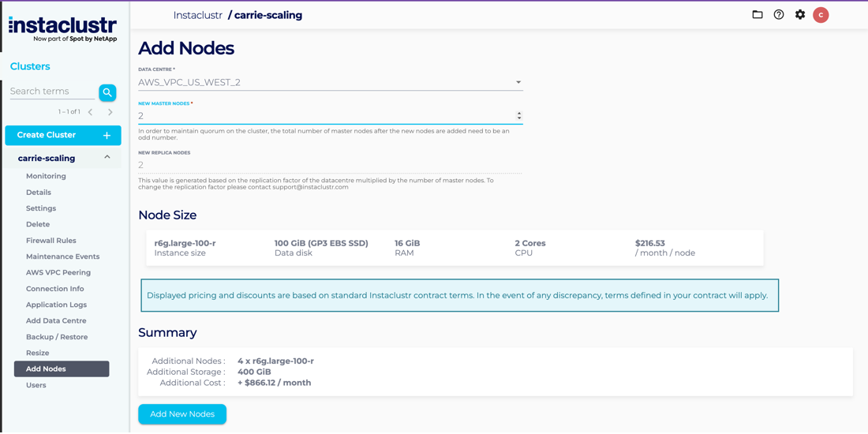Screen dimensions: 868x434
Task: Click '4 x r6g.large-100-r' in Summary
Action: click(x=275, y=361)
